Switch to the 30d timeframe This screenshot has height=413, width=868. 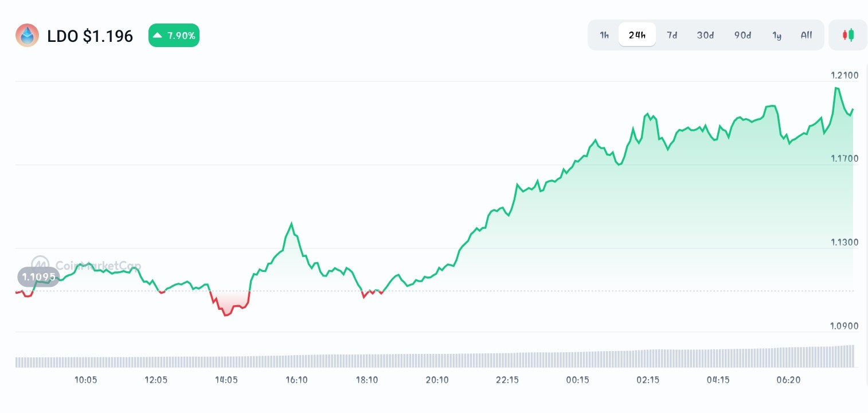705,35
